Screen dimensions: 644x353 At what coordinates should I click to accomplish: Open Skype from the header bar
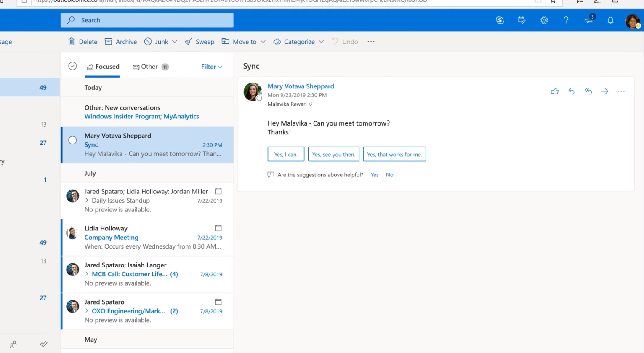pos(500,20)
